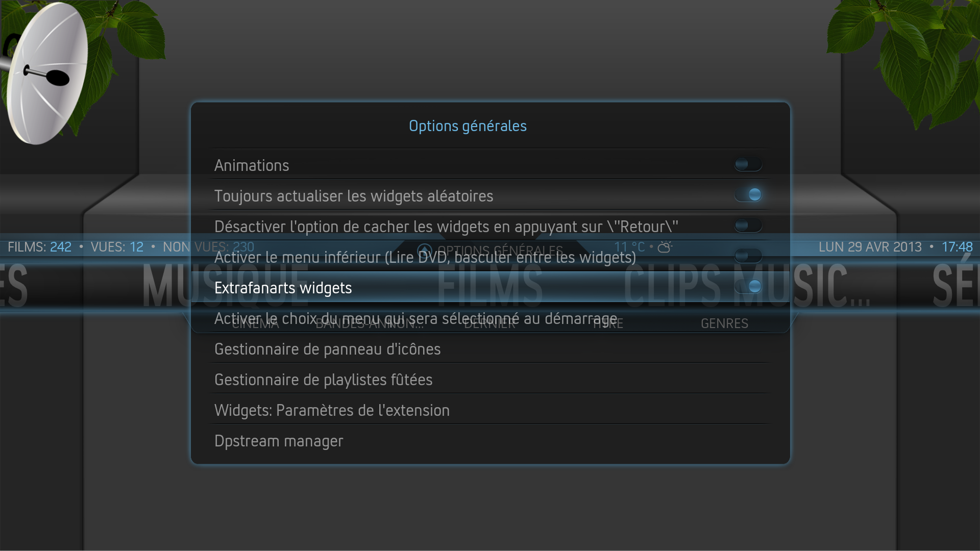
Task: Select CLIPS MUSIC in the home menu
Action: point(747,286)
